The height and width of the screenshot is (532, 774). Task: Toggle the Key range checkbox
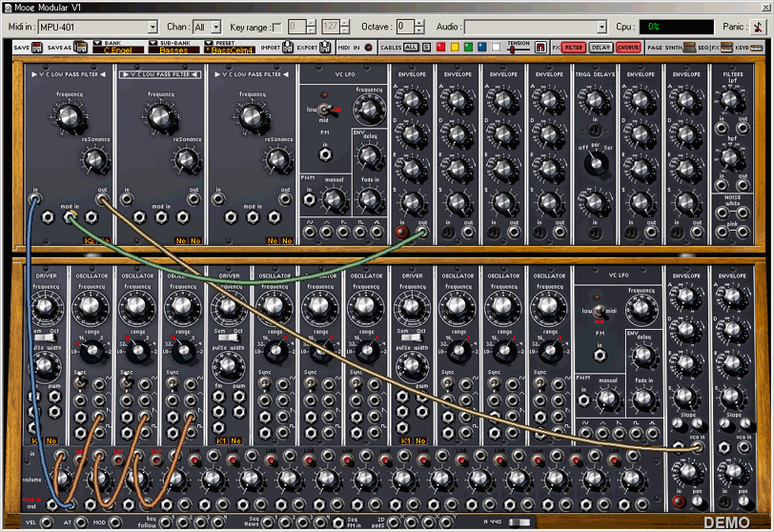[277, 28]
